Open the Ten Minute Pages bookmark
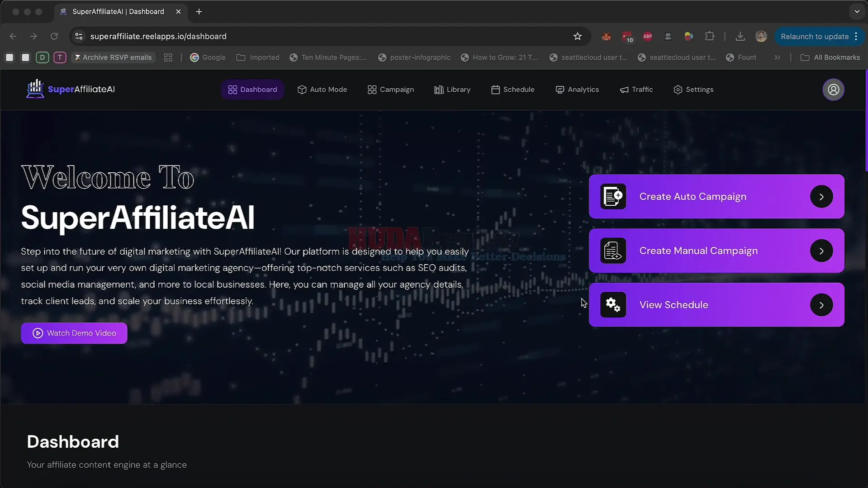This screenshot has width=868, height=488. (x=328, y=57)
